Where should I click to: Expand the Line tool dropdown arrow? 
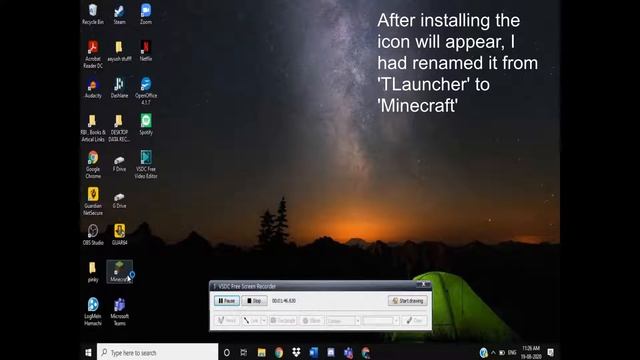(x=264, y=321)
